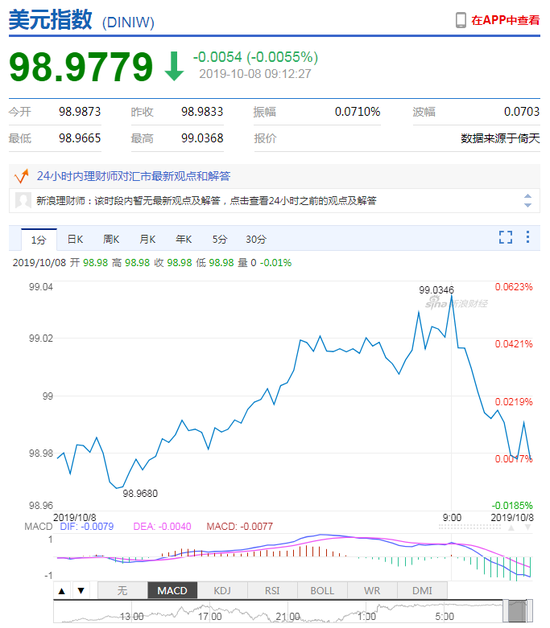Click the DEA: -0.0040 reading

(162, 526)
